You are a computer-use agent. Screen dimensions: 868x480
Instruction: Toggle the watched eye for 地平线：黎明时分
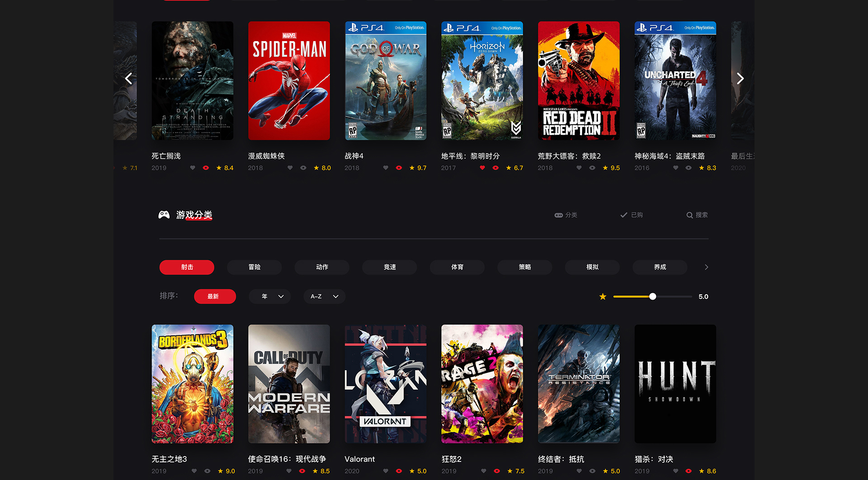tap(495, 168)
